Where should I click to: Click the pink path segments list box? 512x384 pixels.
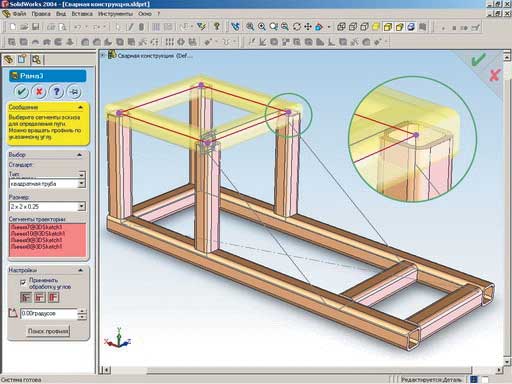pyautogui.click(x=47, y=240)
